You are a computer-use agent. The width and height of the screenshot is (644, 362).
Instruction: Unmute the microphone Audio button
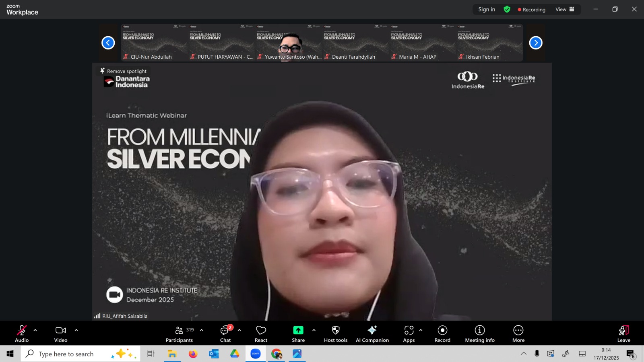[x=22, y=334]
